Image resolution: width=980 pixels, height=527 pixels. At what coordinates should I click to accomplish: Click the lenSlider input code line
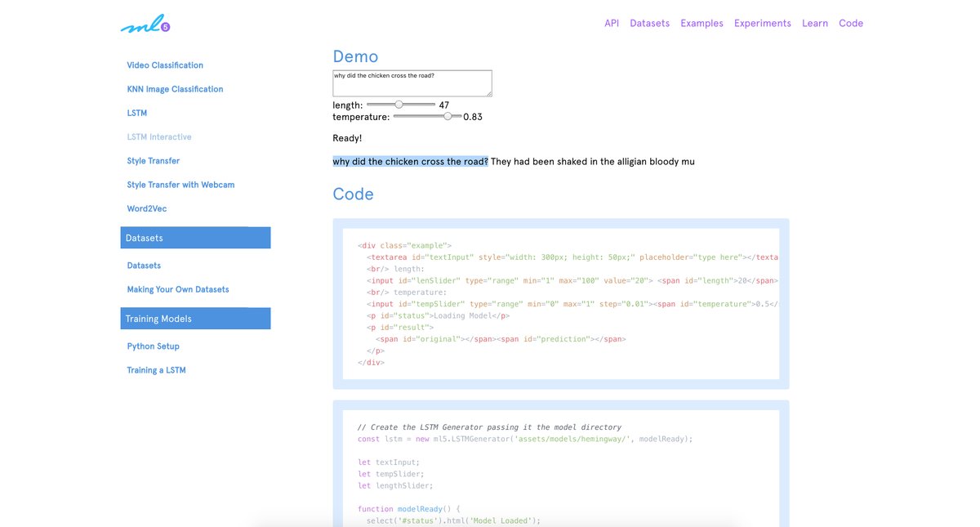click(572, 280)
